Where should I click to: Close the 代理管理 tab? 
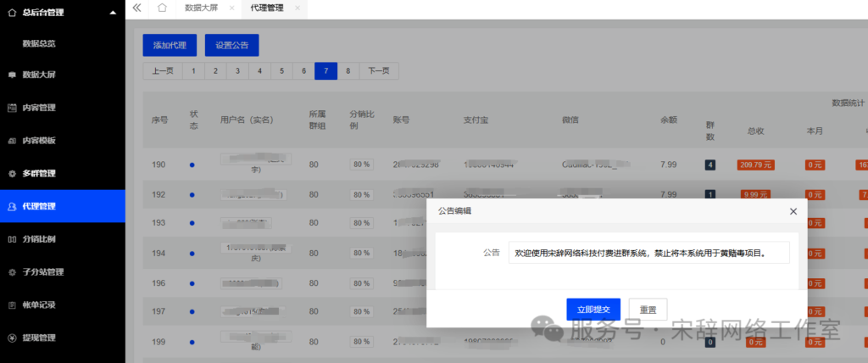(298, 8)
